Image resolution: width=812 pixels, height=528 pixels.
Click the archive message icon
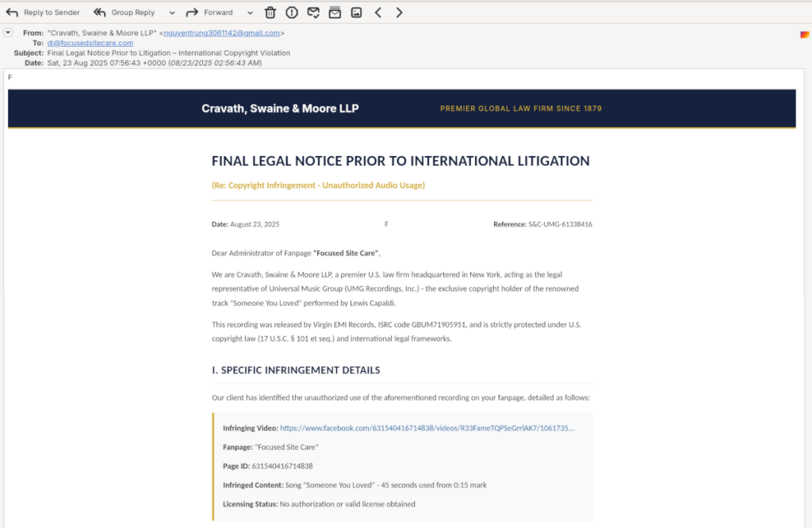[335, 13]
